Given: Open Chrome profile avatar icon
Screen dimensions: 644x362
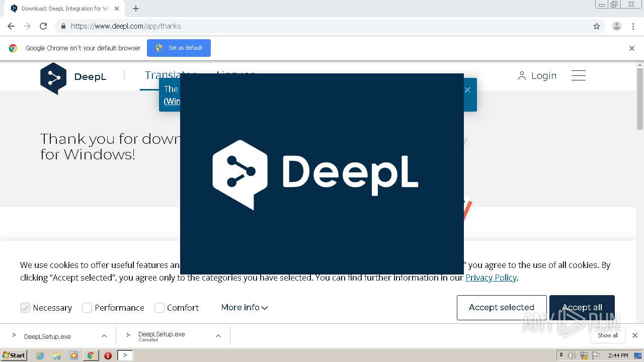Looking at the screenshot, I should point(617,26).
